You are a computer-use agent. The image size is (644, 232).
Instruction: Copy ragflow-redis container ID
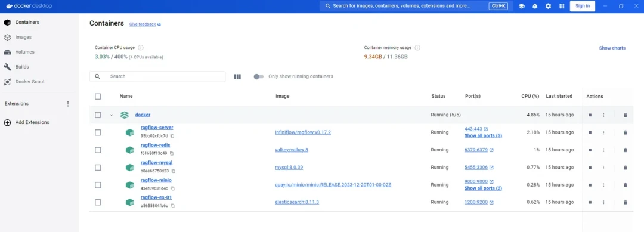[x=171, y=153]
